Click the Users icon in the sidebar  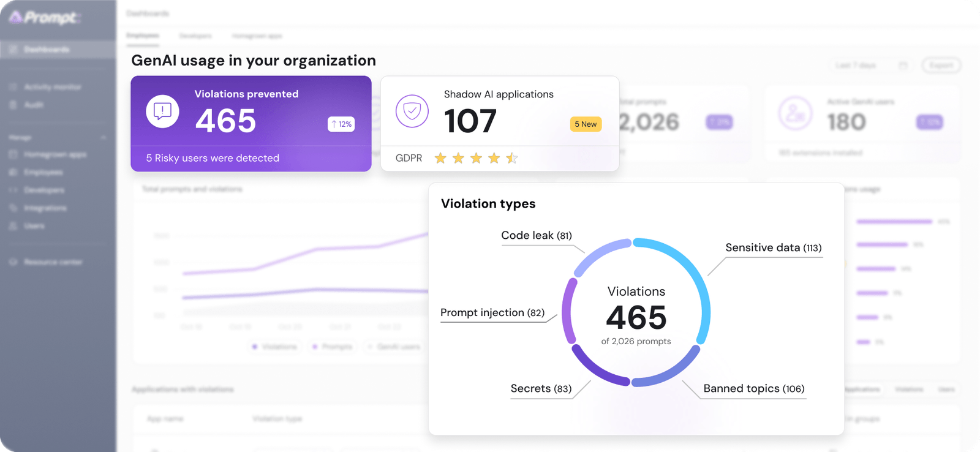click(x=13, y=226)
